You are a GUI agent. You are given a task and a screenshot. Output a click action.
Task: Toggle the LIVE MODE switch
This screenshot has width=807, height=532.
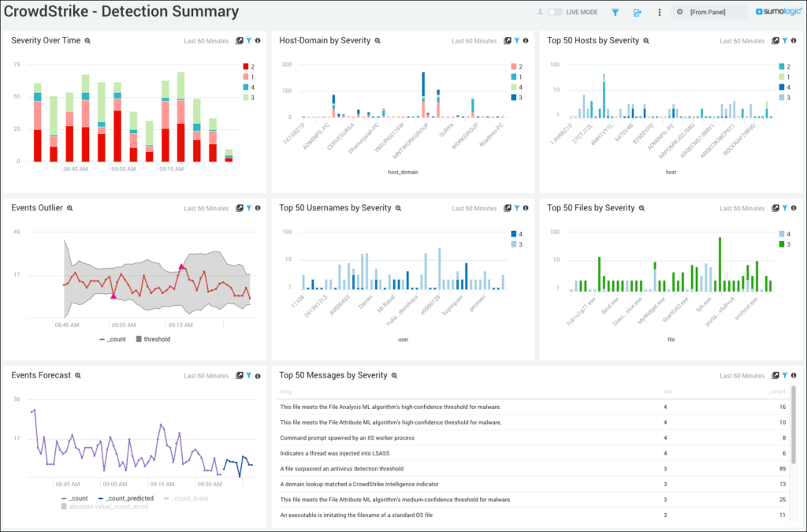[x=555, y=12]
